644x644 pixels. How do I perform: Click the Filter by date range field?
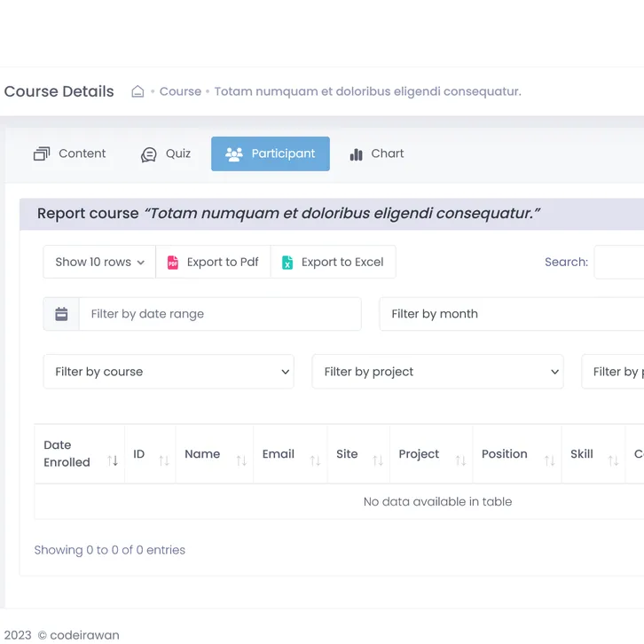point(219,314)
